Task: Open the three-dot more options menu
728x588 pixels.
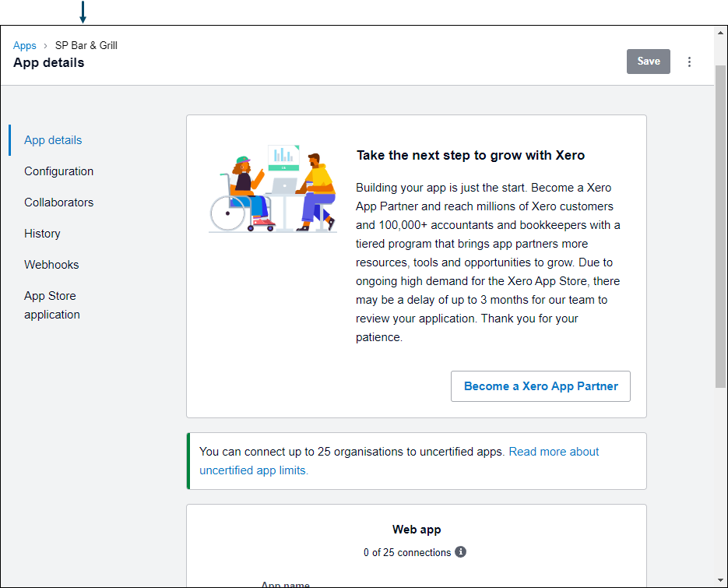Action: click(x=689, y=62)
